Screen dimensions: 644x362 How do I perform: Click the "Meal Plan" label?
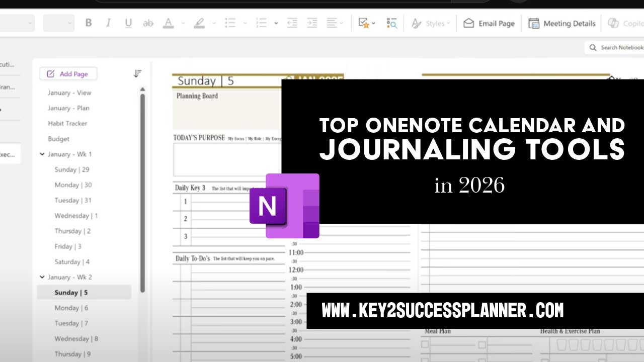[x=438, y=331]
